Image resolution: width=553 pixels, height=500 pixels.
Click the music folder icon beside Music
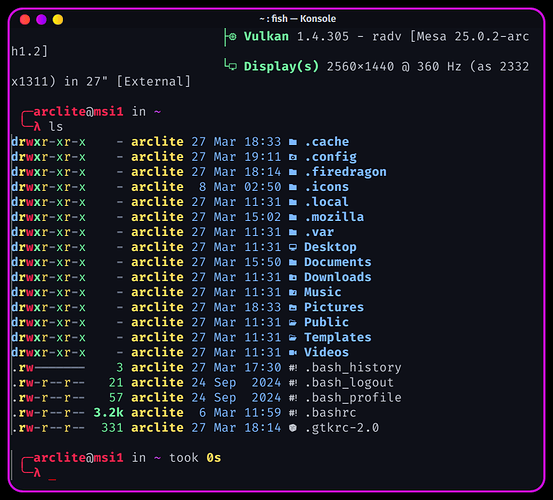point(293,292)
